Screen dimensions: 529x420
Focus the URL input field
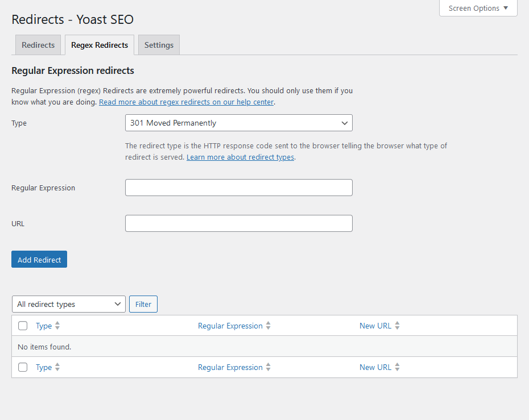point(239,223)
